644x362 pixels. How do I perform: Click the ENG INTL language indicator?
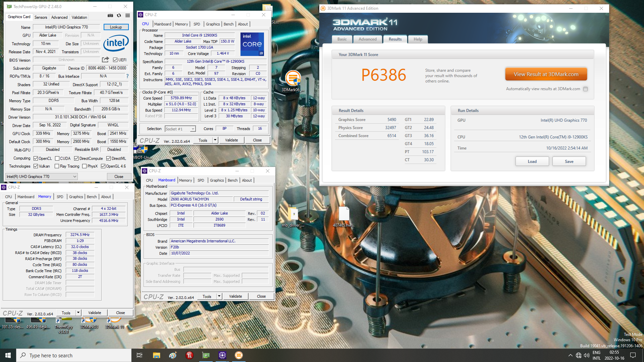tap(596, 355)
